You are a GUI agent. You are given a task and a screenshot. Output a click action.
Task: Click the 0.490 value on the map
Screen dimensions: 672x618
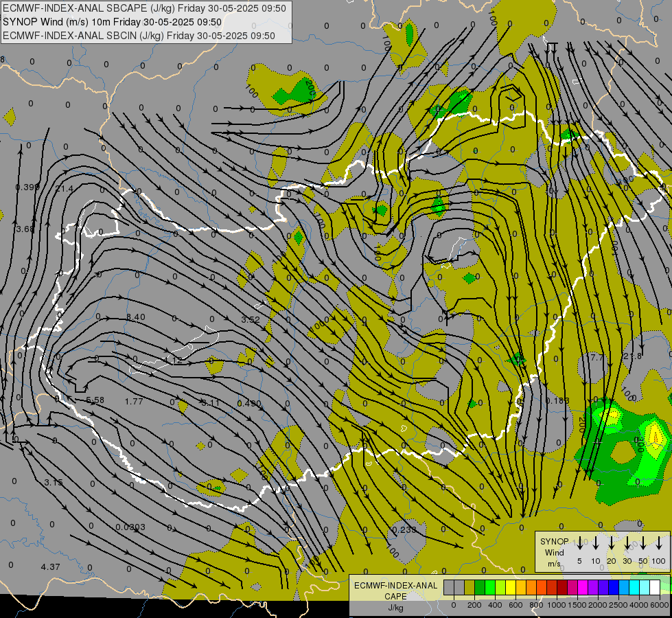pos(249,404)
